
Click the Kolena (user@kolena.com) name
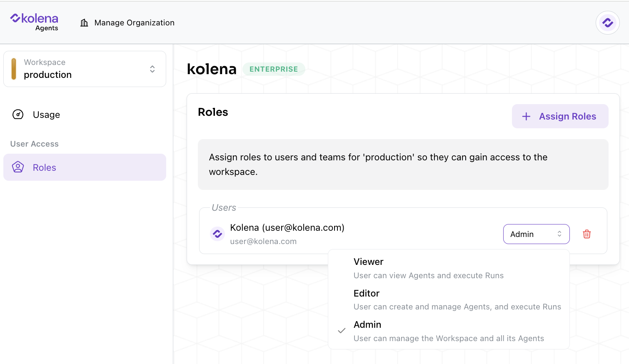[287, 227]
